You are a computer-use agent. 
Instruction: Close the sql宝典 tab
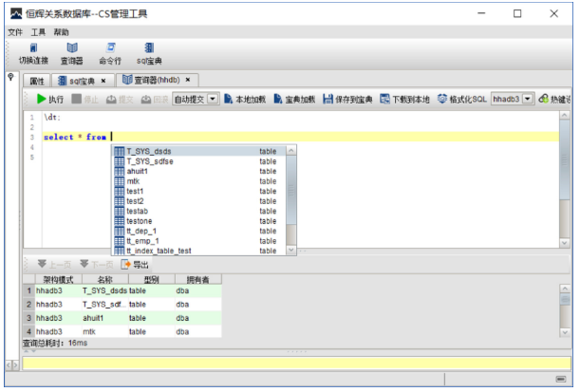click(103, 81)
